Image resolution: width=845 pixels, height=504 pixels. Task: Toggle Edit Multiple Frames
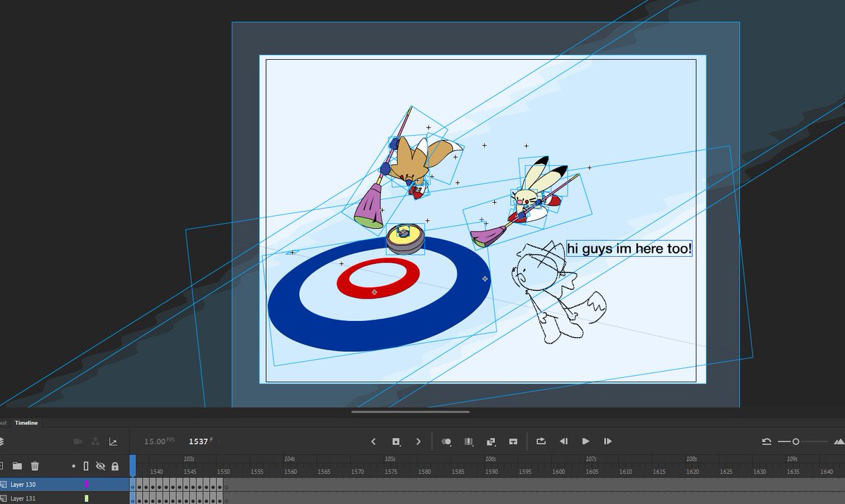(489, 441)
